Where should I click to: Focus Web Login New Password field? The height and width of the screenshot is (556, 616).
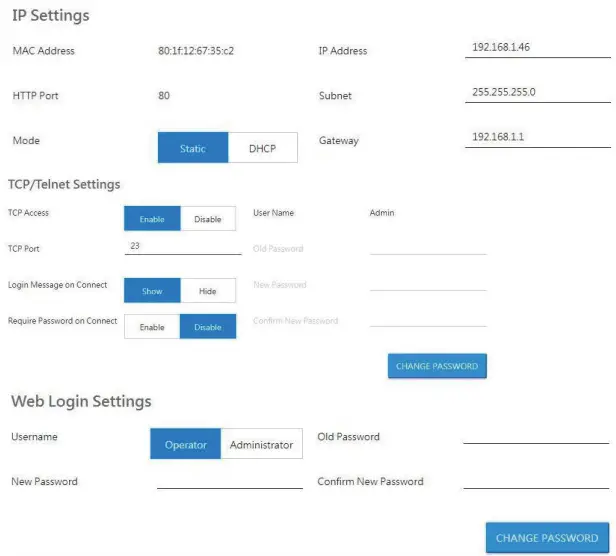pyautogui.click(x=230, y=480)
